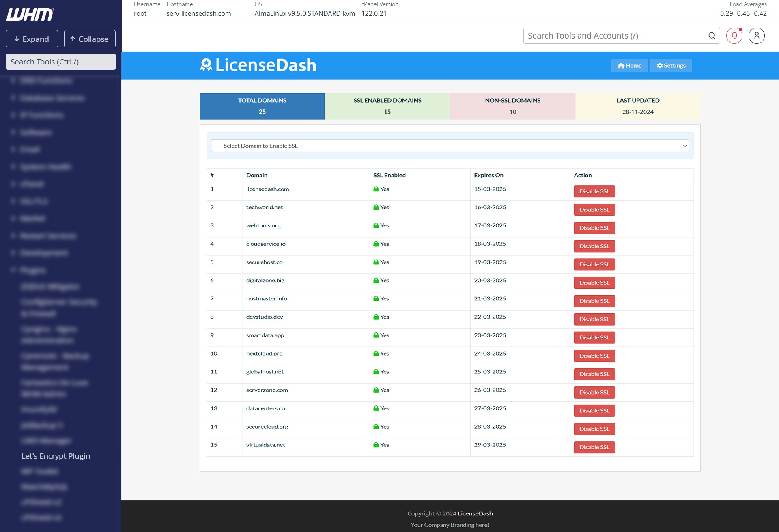The width and height of the screenshot is (779, 532).
Task: Go to the Home tab in LicenseDash
Action: (629, 66)
